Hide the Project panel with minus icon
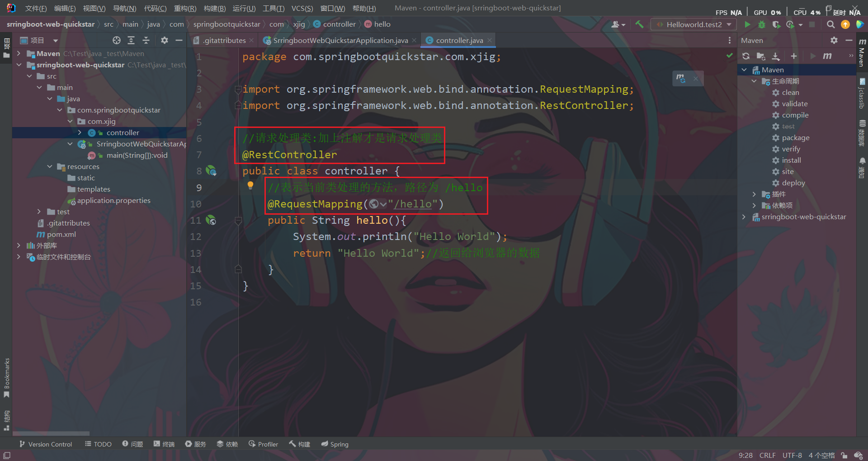Screen dimensions: 868x461 (x=179, y=40)
